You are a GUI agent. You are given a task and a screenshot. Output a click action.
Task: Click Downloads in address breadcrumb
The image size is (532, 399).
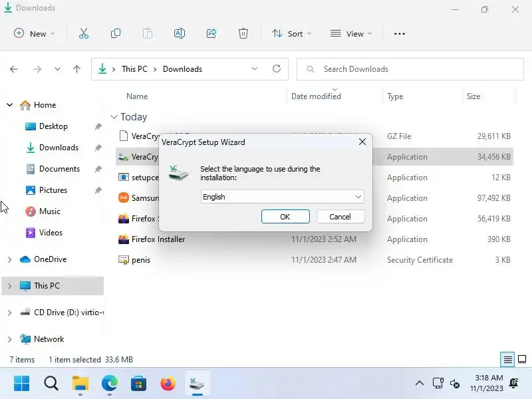click(182, 69)
